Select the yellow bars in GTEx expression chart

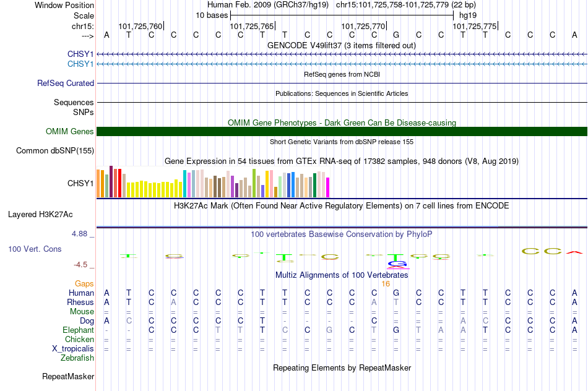coord(155,189)
